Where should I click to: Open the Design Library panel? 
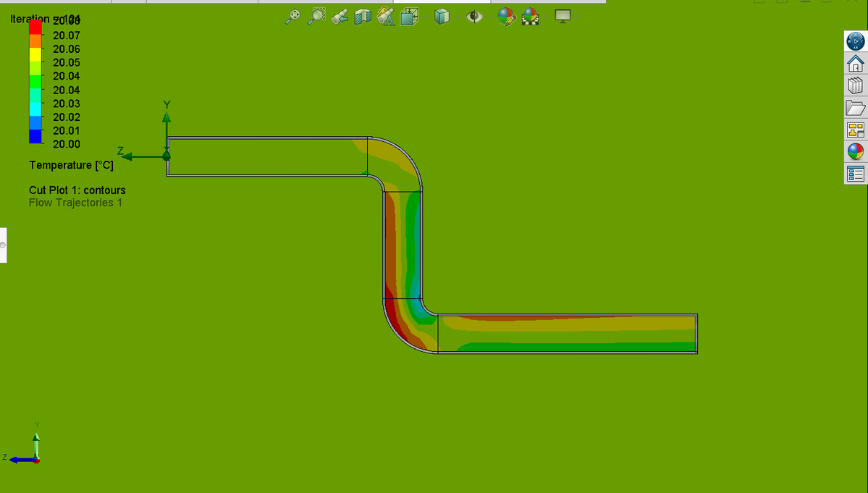pos(855,85)
